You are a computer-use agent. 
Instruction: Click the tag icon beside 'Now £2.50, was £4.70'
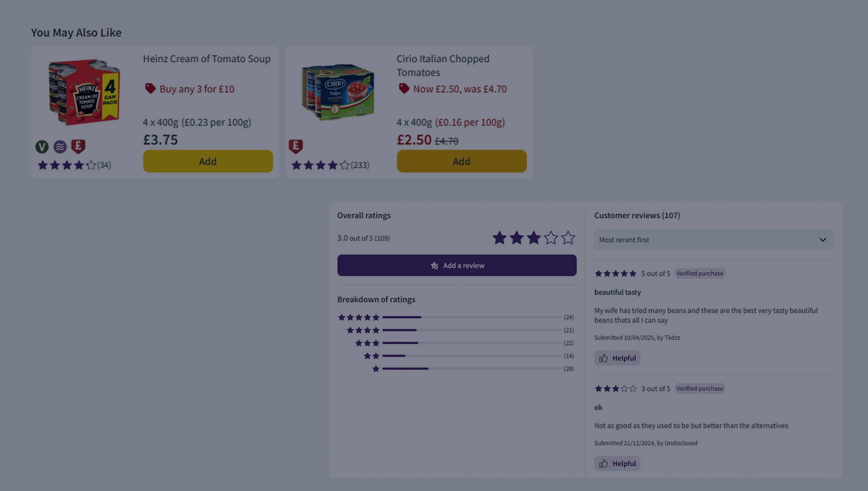pyautogui.click(x=404, y=89)
